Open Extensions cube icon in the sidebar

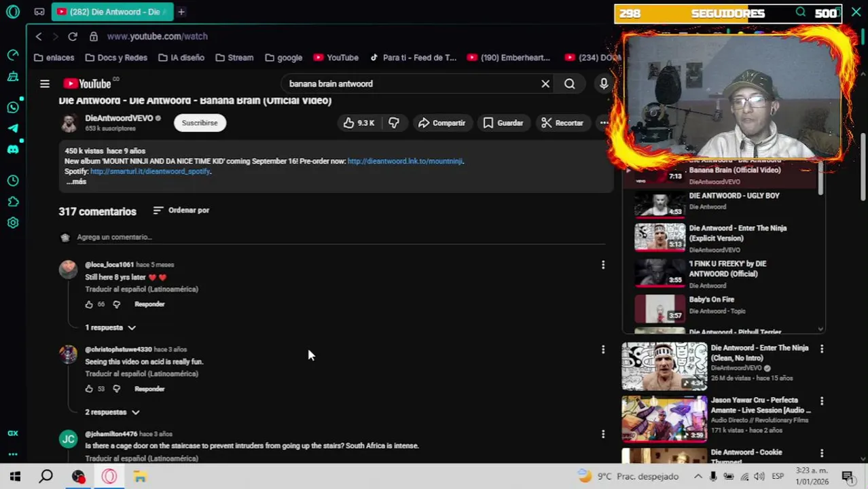coord(13,202)
